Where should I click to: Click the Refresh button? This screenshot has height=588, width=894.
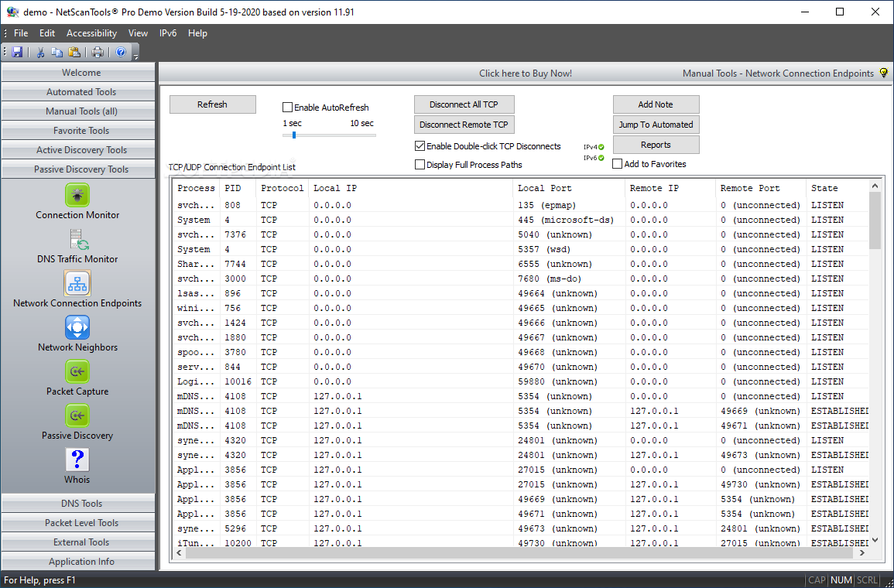pos(213,104)
